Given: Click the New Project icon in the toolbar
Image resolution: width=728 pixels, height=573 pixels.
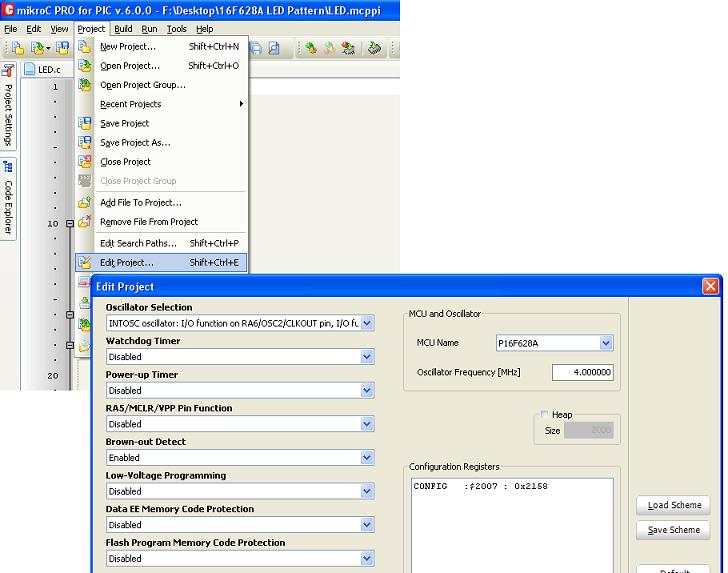Looking at the screenshot, I should coord(17,48).
